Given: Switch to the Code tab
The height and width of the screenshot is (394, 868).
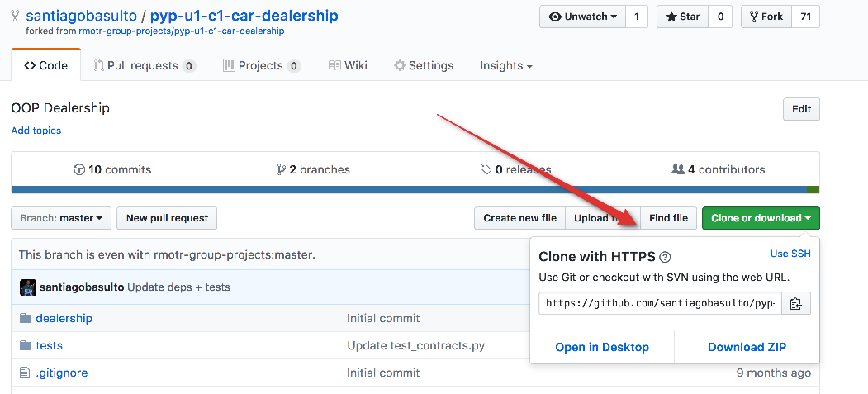Looking at the screenshot, I should click(x=46, y=65).
